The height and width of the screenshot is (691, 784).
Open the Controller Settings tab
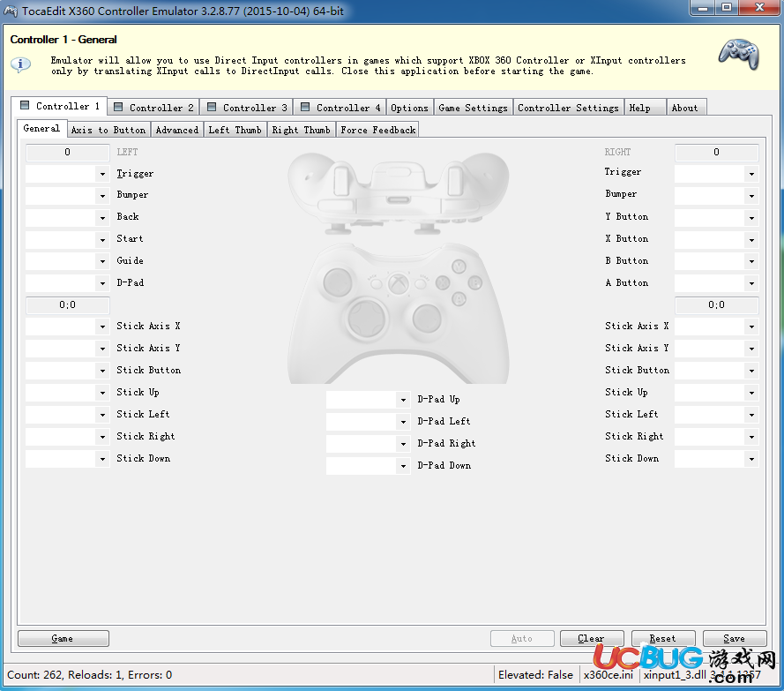click(x=568, y=108)
